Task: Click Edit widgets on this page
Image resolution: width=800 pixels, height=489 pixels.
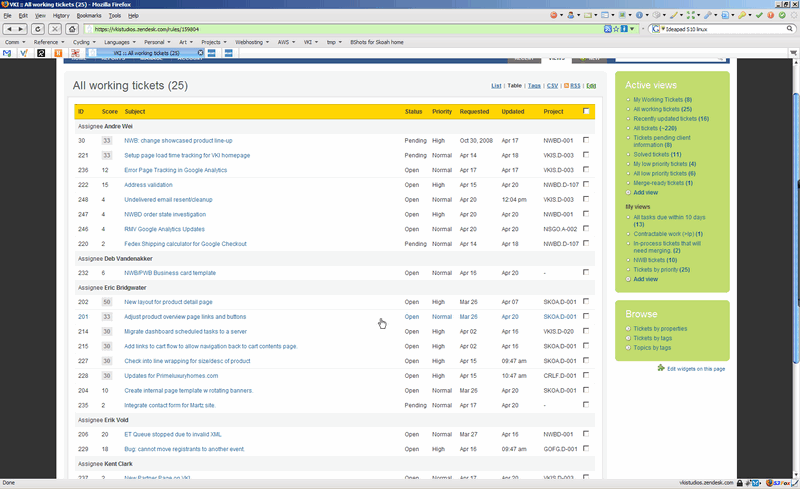Action: pos(696,369)
